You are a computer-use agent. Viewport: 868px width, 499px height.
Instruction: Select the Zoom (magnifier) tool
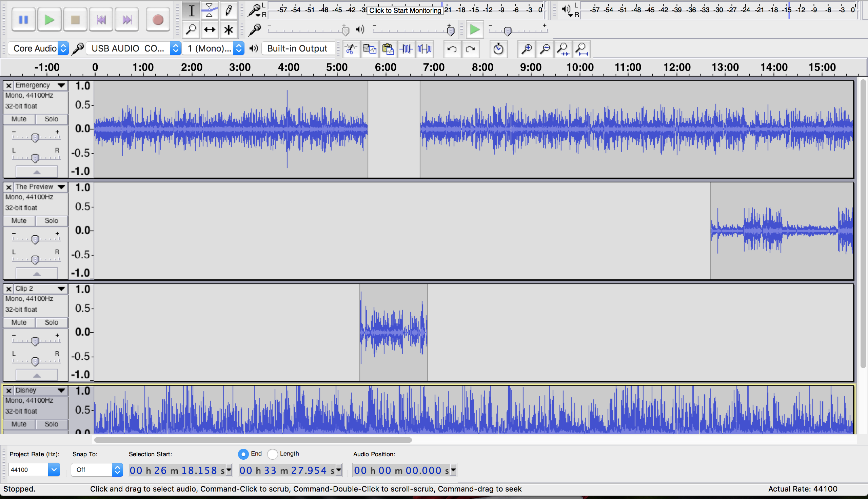pyautogui.click(x=191, y=30)
